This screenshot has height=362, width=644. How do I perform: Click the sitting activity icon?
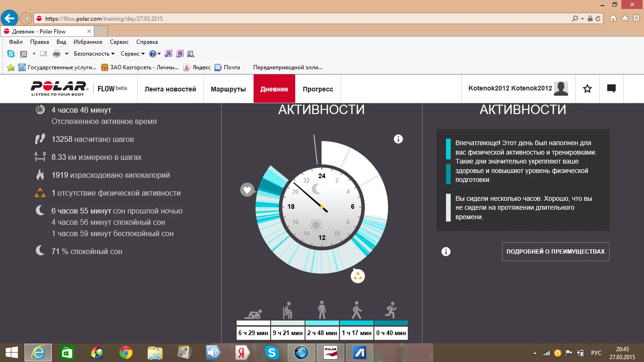(x=288, y=310)
